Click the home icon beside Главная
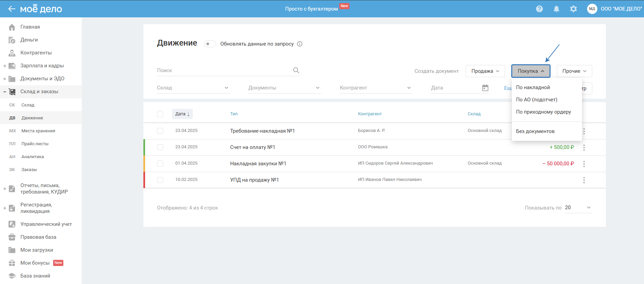The image size is (644, 284). click(12, 27)
